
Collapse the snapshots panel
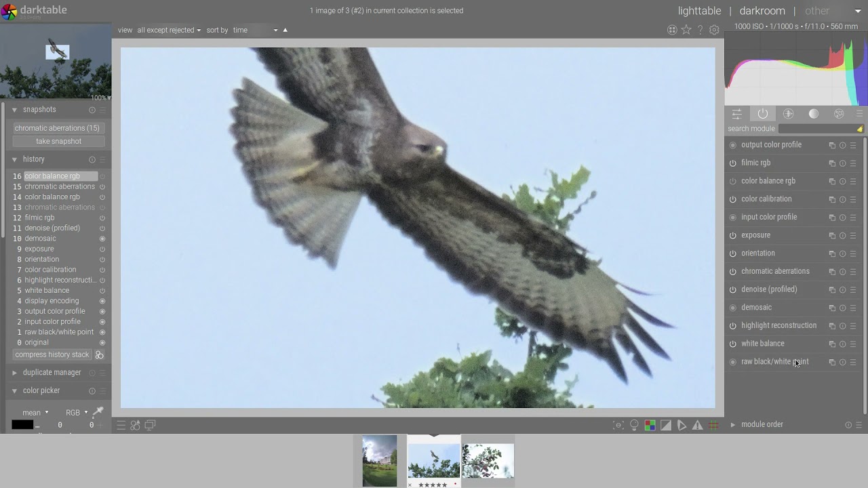point(14,110)
